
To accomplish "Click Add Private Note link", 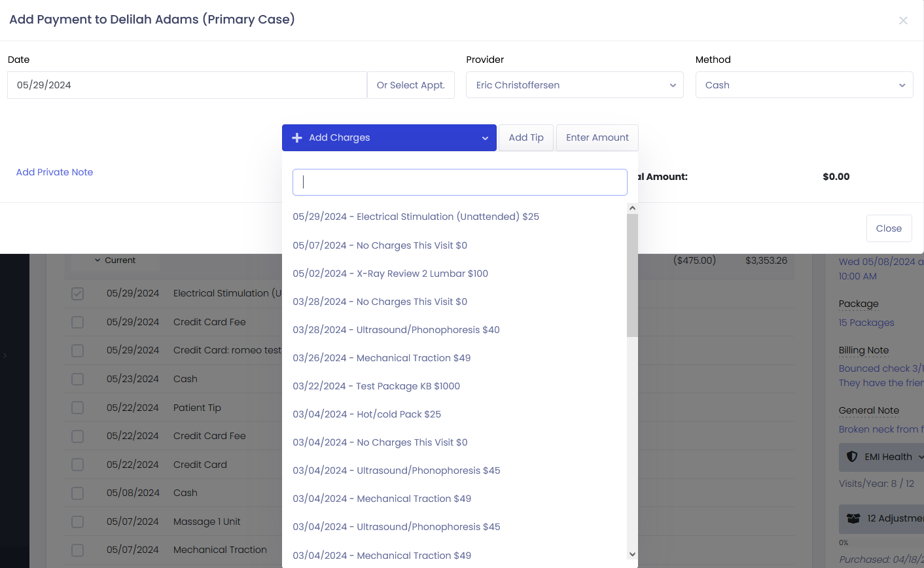I will [54, 172].
